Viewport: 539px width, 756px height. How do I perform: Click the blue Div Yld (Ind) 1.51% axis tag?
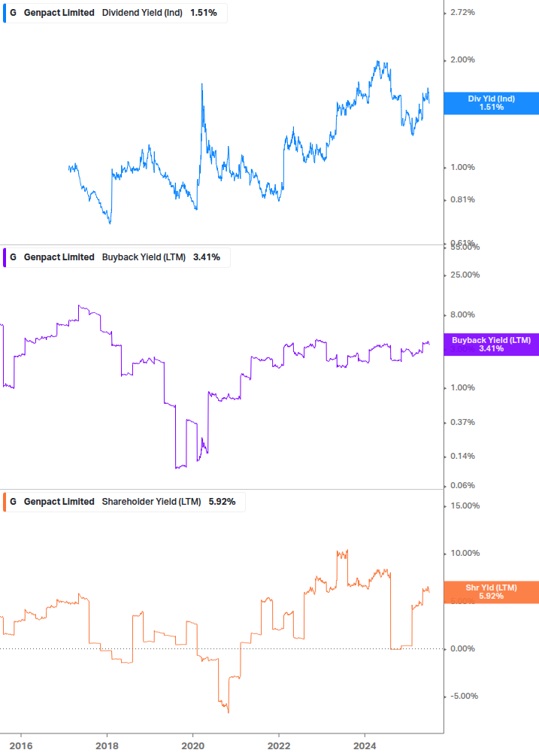coord(492,103)
